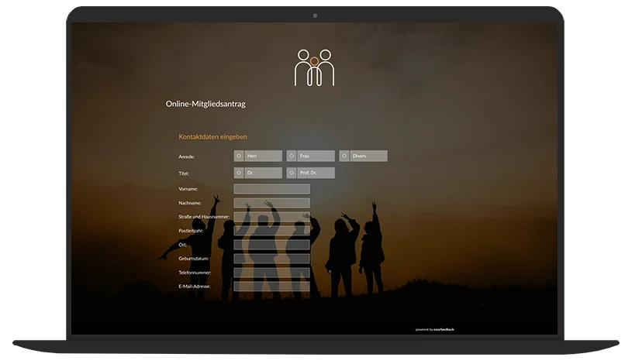
Task: Choose the Prof. Dr. title option
Action: [292, 173]
